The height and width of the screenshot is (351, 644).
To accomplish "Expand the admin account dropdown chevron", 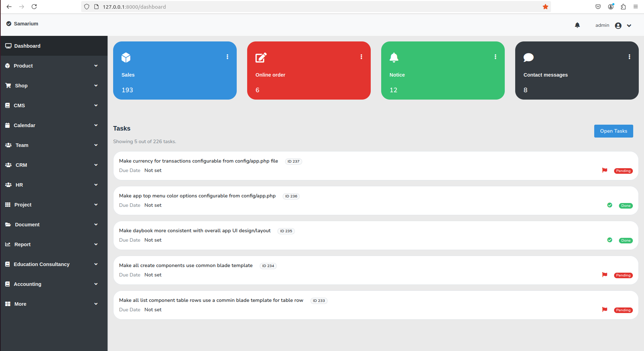I will pyautogui.click(x=629, y=25).
